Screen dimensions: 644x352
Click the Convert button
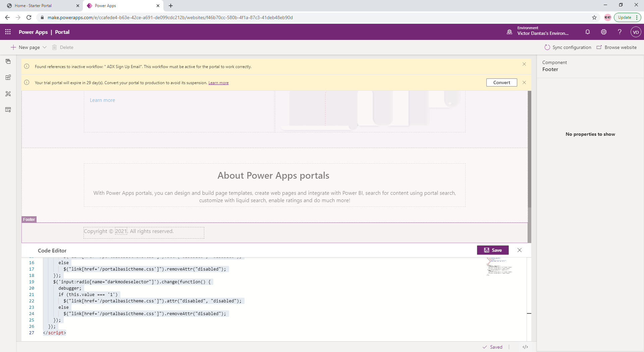click(x=501, y=82)
